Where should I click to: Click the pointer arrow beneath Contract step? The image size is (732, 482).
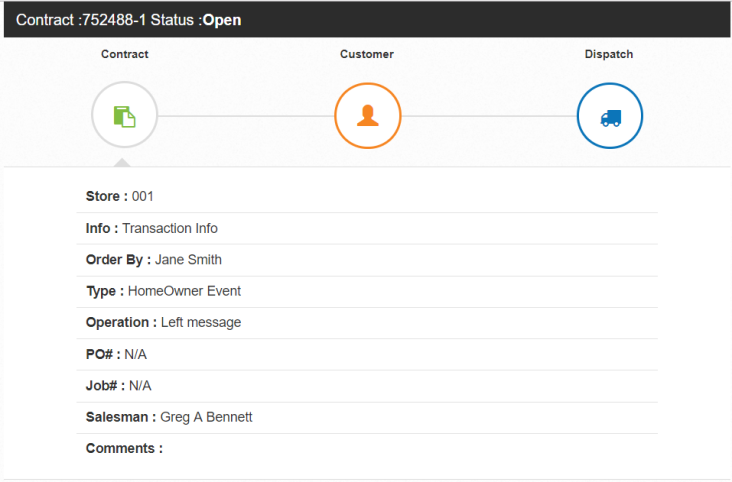[122, 162]
